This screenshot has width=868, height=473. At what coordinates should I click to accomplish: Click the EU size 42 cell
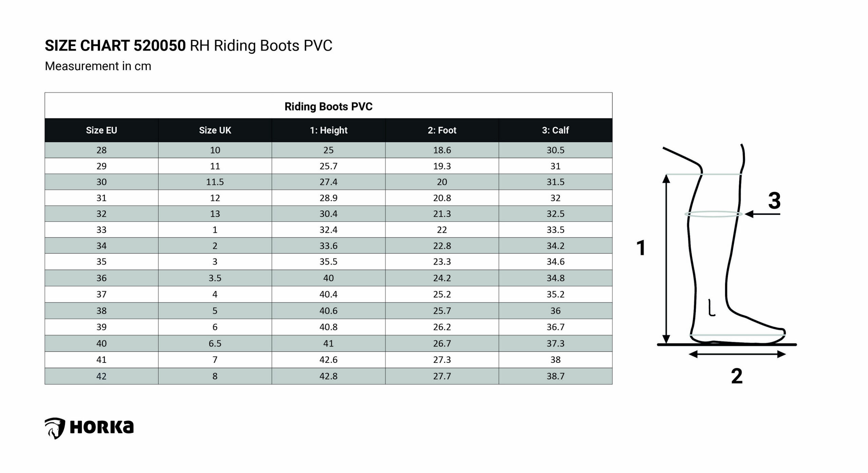point(101,376)
